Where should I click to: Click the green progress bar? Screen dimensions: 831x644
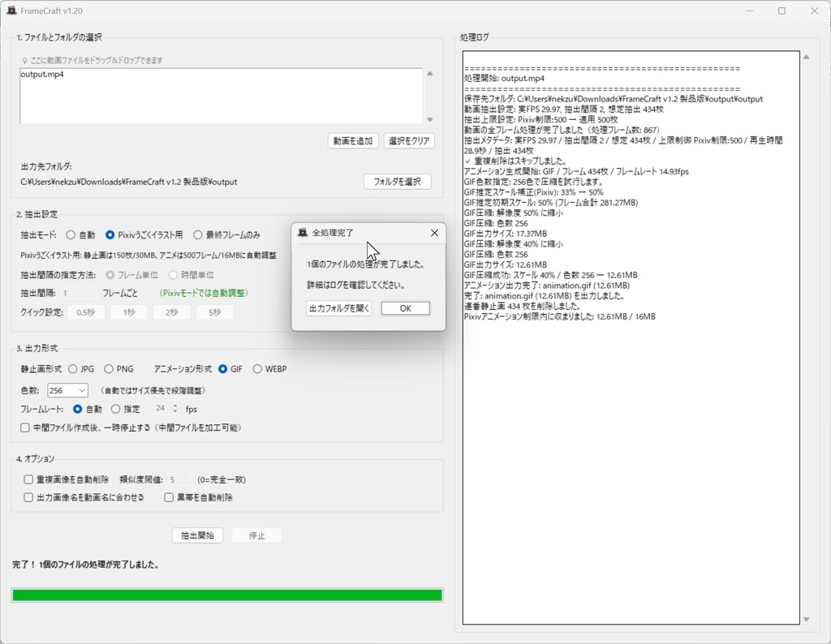coord(227,595)
